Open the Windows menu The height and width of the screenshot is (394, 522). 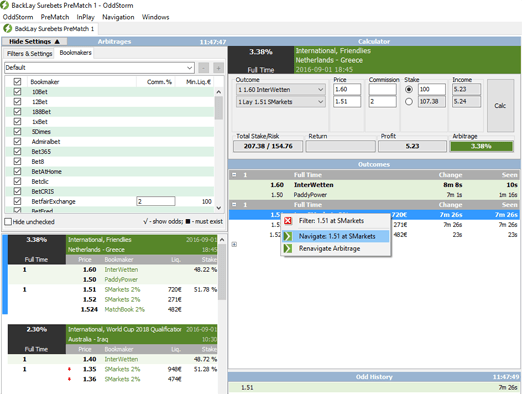tap(155, 17)
